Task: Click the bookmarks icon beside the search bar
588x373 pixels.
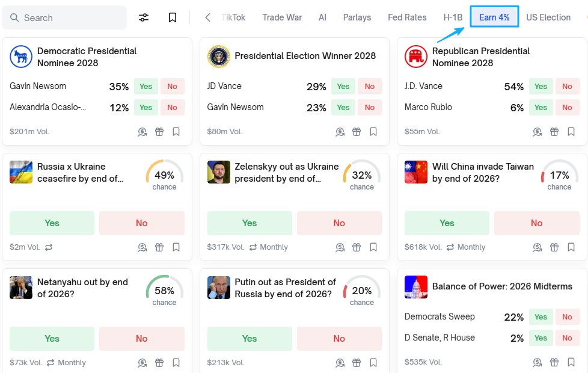Action: (173, 17)
